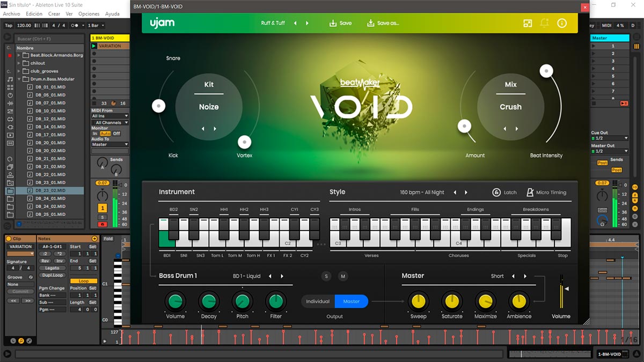Open the Edición menu
The width and height of the screenshot is (644, 362).
click(x=34, y=14)
